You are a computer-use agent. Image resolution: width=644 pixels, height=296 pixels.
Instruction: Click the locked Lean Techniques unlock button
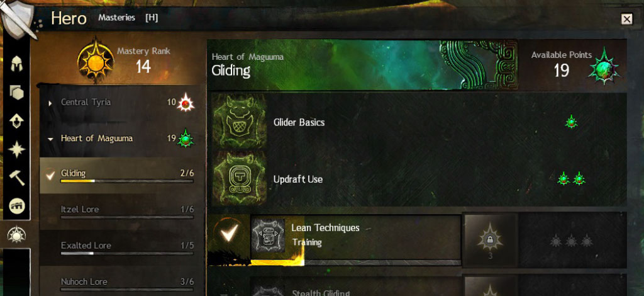tap(491, 240)
